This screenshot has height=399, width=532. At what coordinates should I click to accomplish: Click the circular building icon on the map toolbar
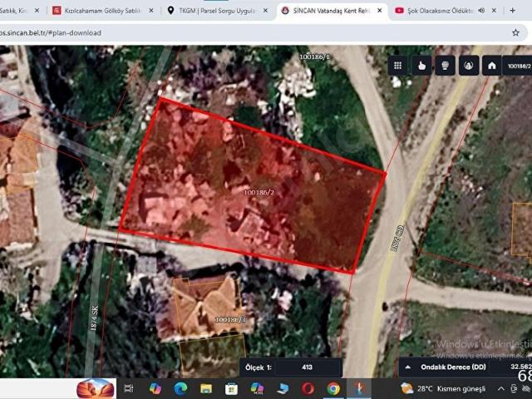pyautogui.click(x=469, y=66)
